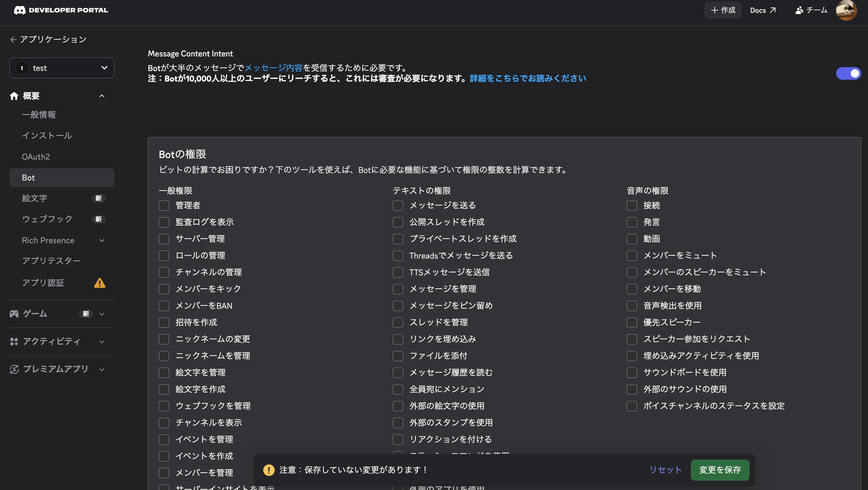The width and height of the screenshot is (868, 490).
Task: Click the yellow alert icon in save banner
Action: pos(268,470)
